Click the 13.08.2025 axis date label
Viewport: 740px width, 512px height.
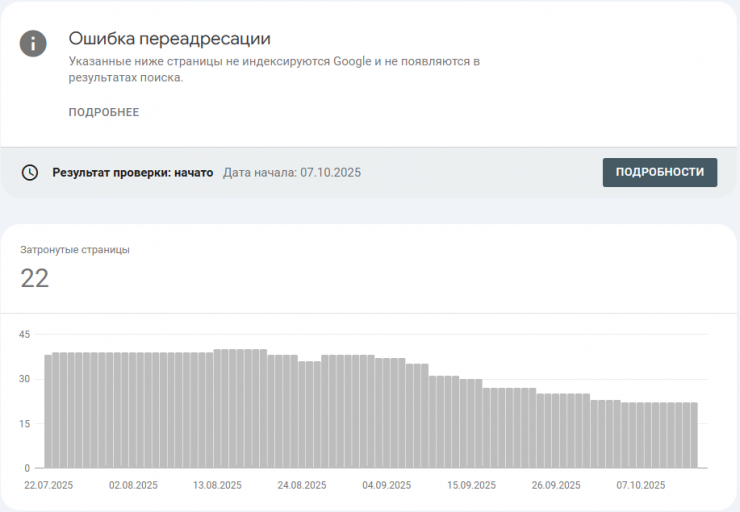218,485
